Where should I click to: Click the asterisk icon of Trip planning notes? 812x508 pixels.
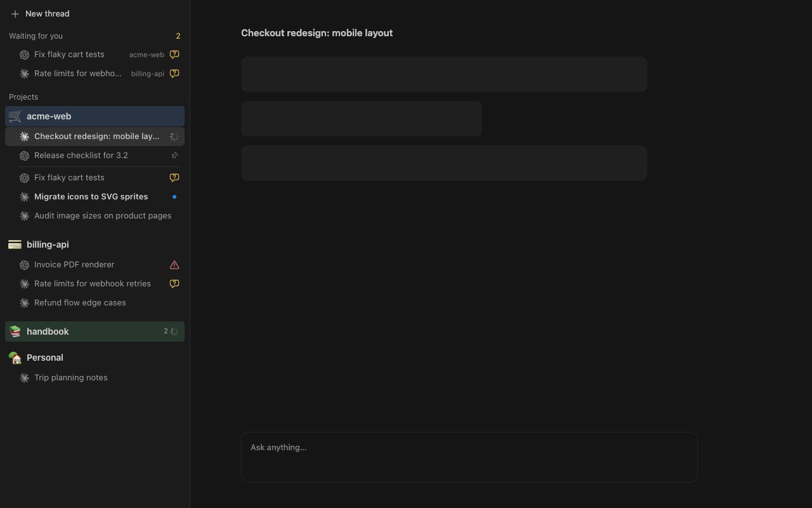pyautogui.click(x=24, y=378)
